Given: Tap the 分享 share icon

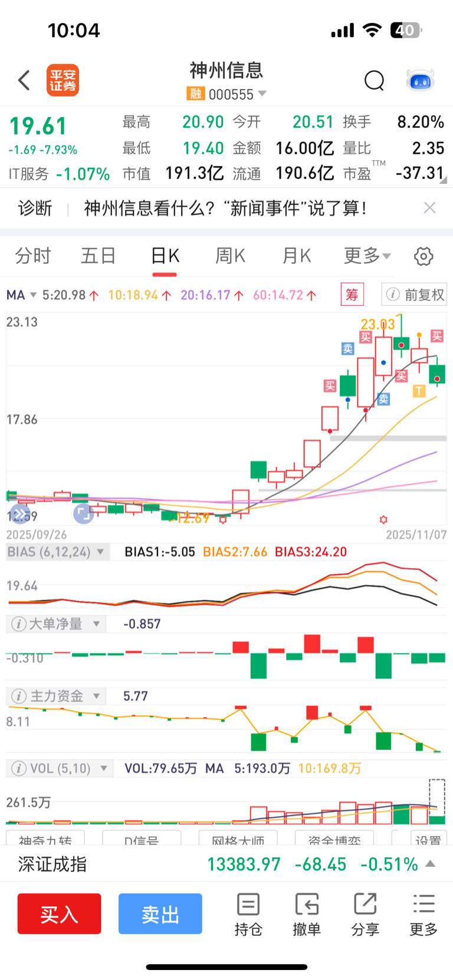Looking at the screenshot, I should pos(365,915).
